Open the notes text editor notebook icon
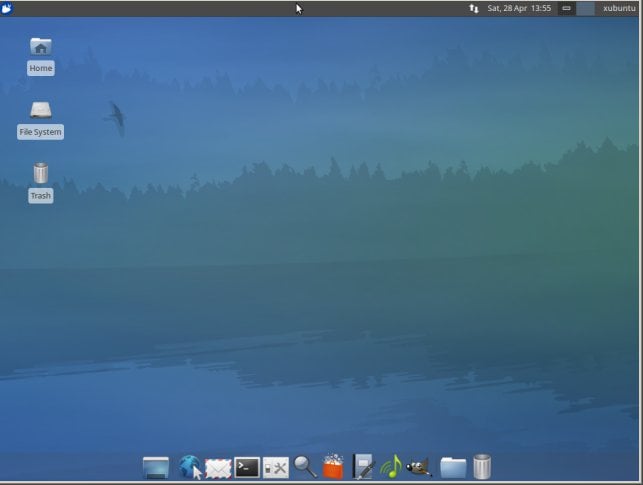Image resolution: width=643 pixels, height=485 pixels. 363,467
